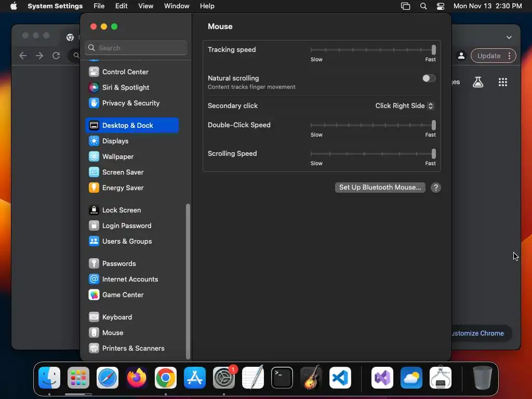Open the Mouse help question mark
This screenshot has height=399, width=532.
click(x=436, y=188)
